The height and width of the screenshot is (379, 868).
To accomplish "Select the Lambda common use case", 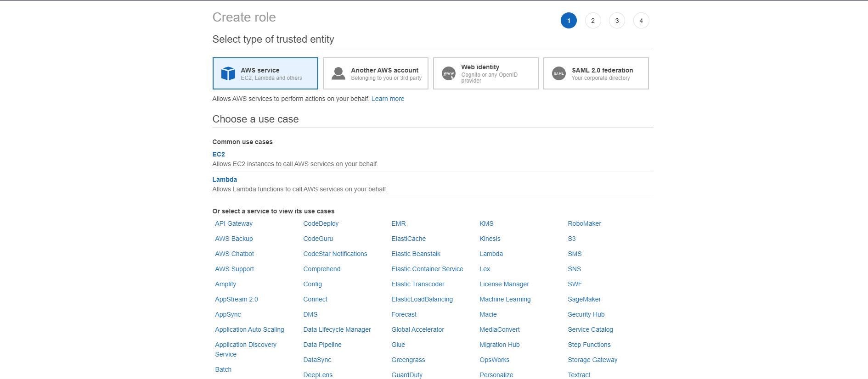I will click(225, 179).
